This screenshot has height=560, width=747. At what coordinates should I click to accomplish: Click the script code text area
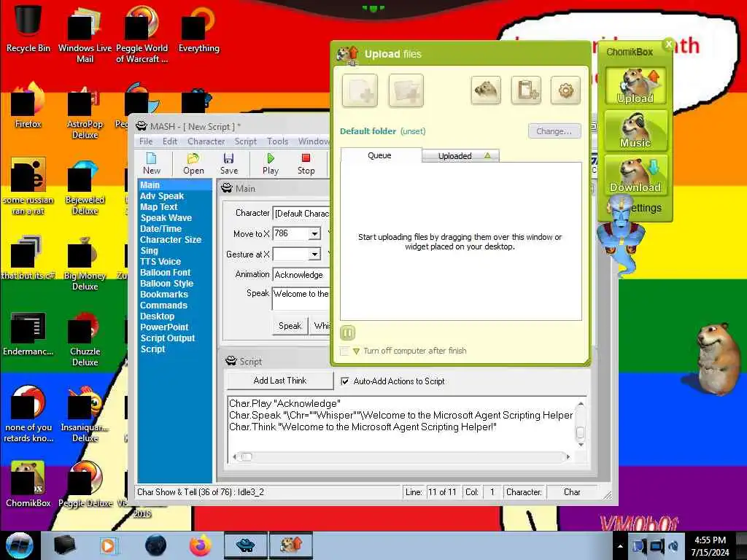click(401, 423)
